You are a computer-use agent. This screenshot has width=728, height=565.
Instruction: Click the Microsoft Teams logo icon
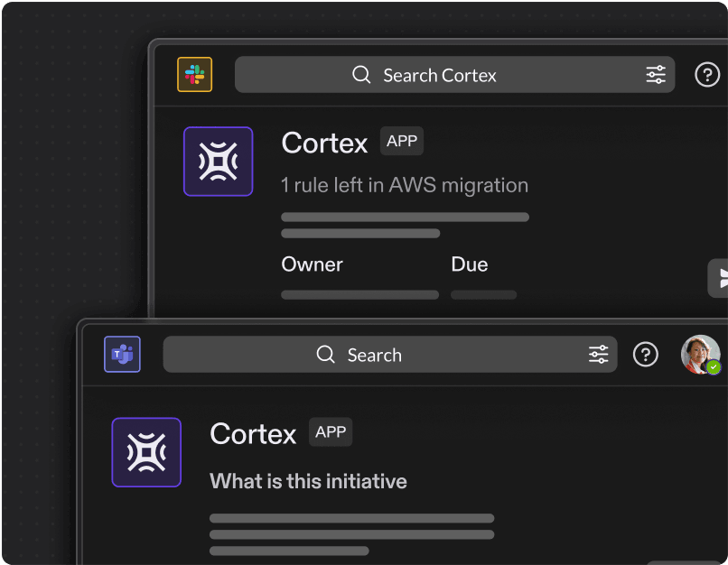[x=122, y=355]
